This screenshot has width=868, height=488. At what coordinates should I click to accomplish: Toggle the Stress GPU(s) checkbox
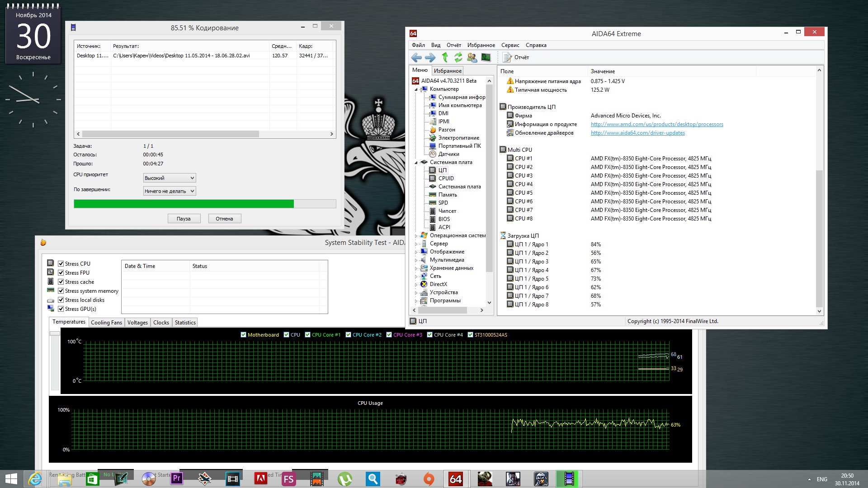tap(61, 309)
